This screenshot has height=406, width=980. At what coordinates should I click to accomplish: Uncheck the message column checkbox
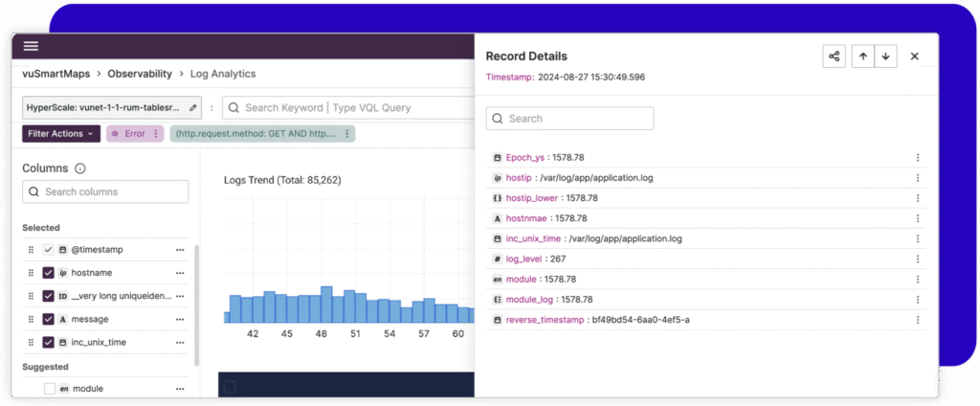pyautogui.click(x=49, y=319)
